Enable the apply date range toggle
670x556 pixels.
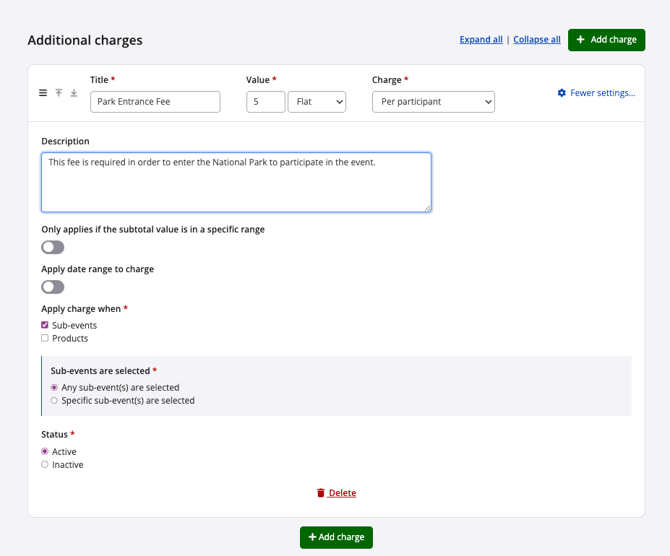[53, 287]
